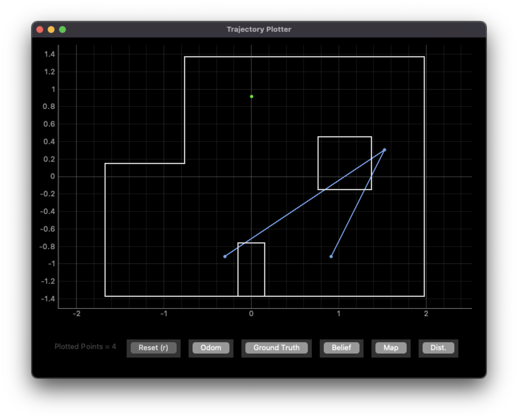Click the y-axis label 1.4
This screenshot has width=518, height=420.
click(x=49, y=54)
